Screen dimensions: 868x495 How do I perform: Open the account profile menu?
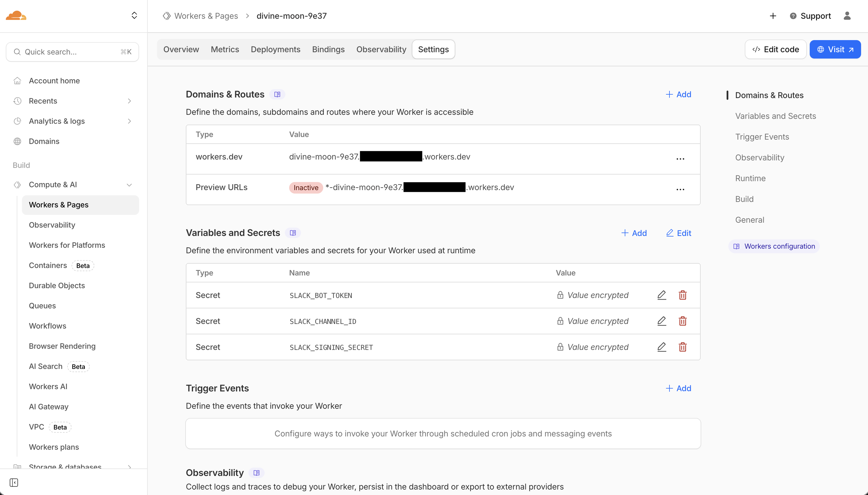tap(847, 16)
